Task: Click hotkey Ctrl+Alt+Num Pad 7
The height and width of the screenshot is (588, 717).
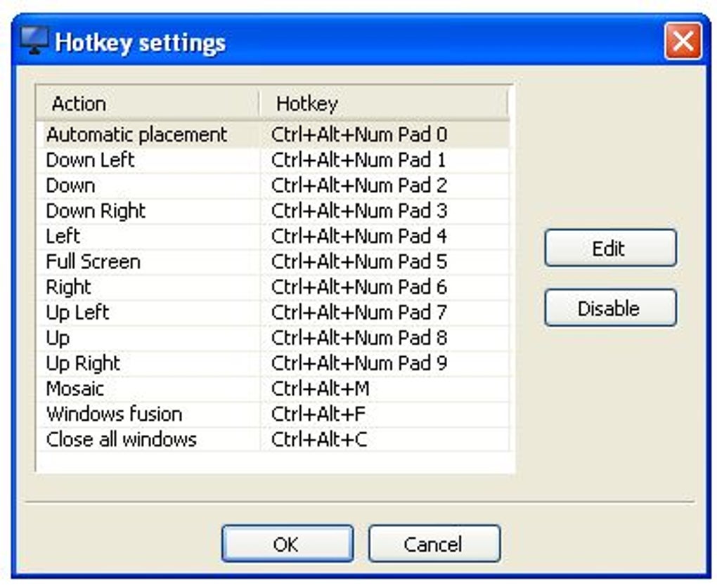Action: (359, 313)
